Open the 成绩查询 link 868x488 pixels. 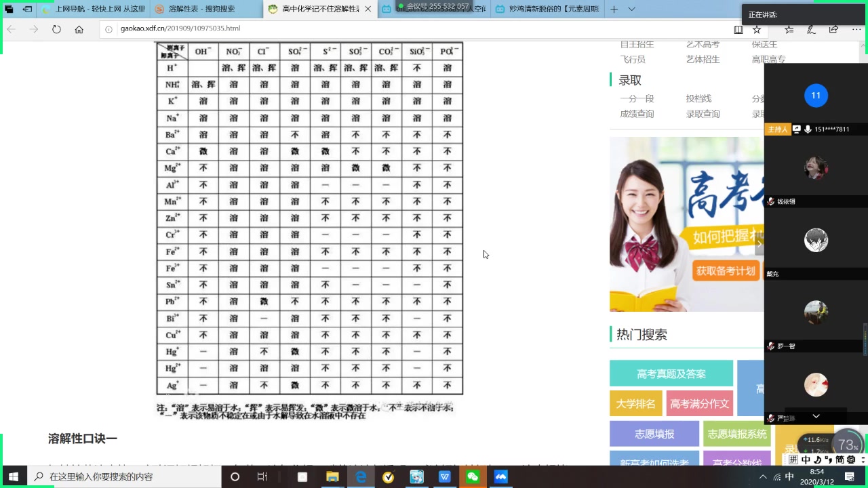(x=637, y=114)
